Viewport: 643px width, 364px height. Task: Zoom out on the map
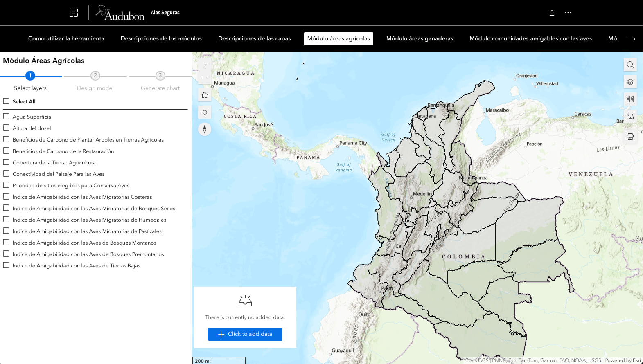(x=205, y=78)
